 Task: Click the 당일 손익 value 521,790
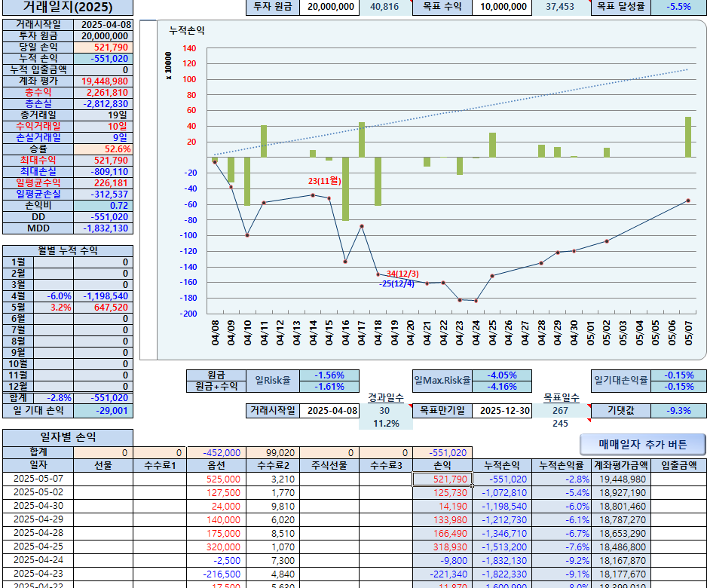point(103,47)
